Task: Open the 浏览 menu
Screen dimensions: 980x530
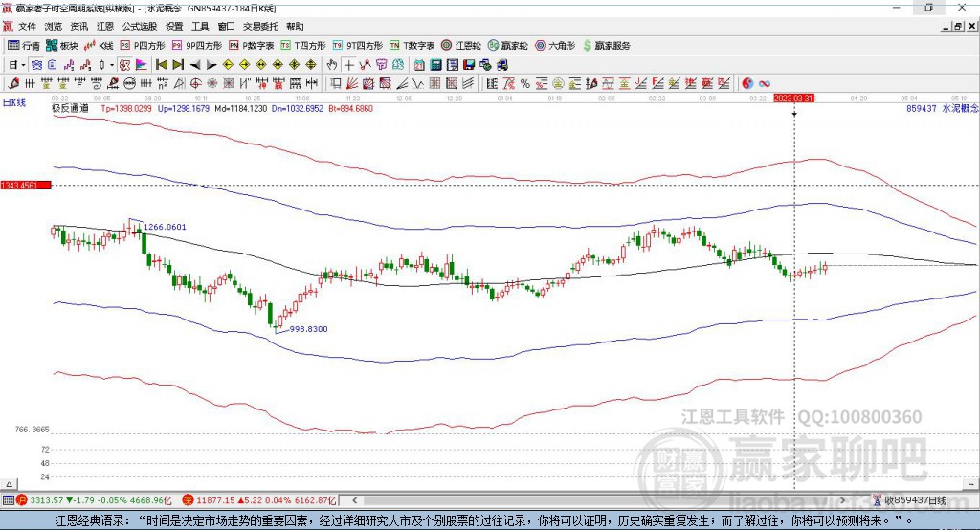Action: tap(54, 26)
